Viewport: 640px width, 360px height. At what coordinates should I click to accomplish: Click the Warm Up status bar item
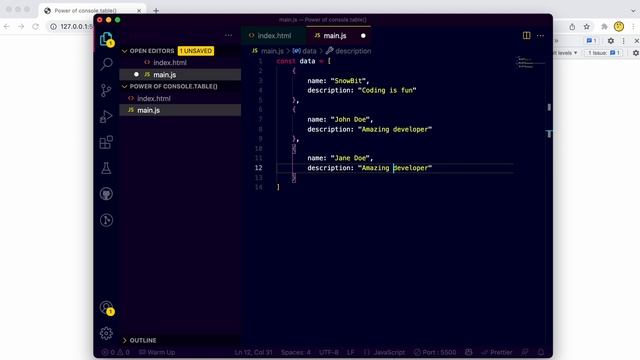(157, 352)
